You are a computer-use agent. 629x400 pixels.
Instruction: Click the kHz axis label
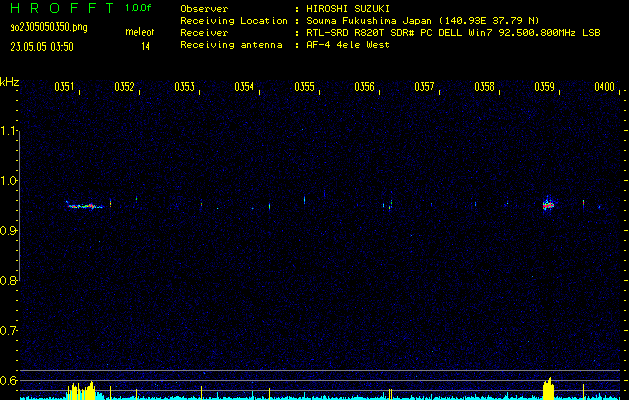click(x=10, y=81)
